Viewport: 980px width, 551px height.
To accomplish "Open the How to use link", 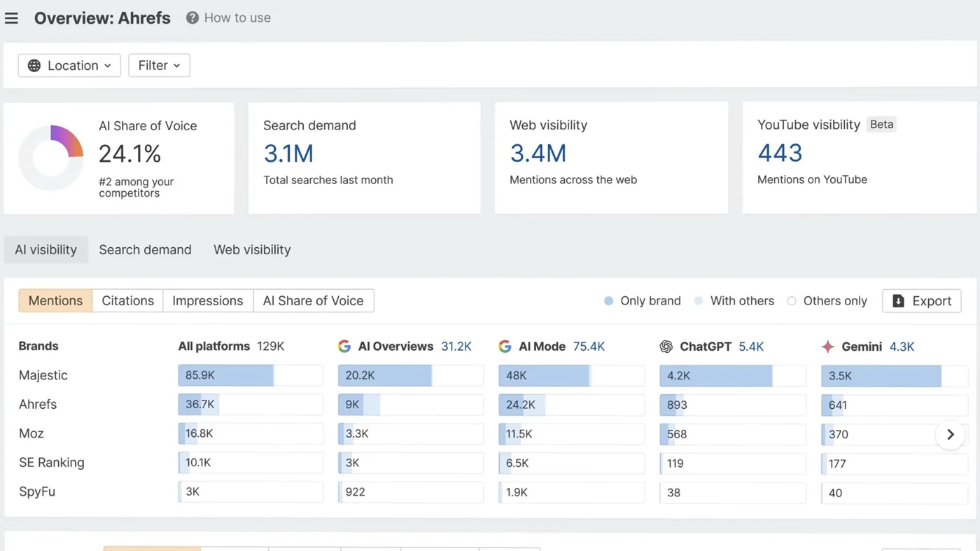I will [x=228, y=18].
